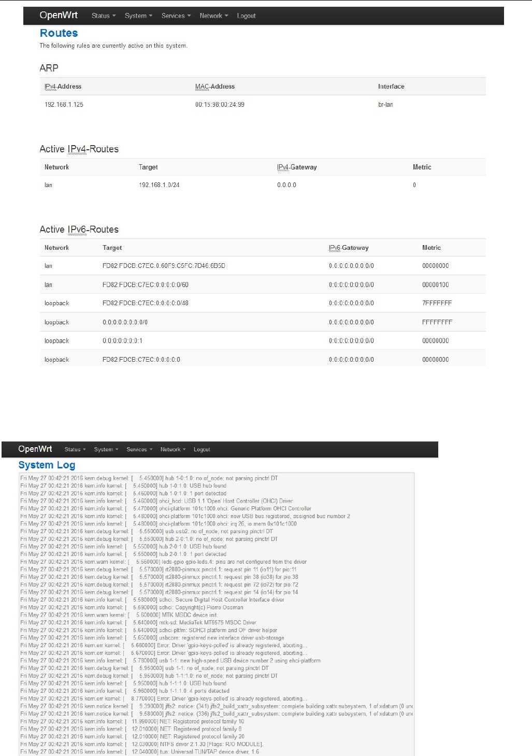Screen dimensions: 532x756
Task: Open System menu in Routes page navbar
Action: (138, 16)
